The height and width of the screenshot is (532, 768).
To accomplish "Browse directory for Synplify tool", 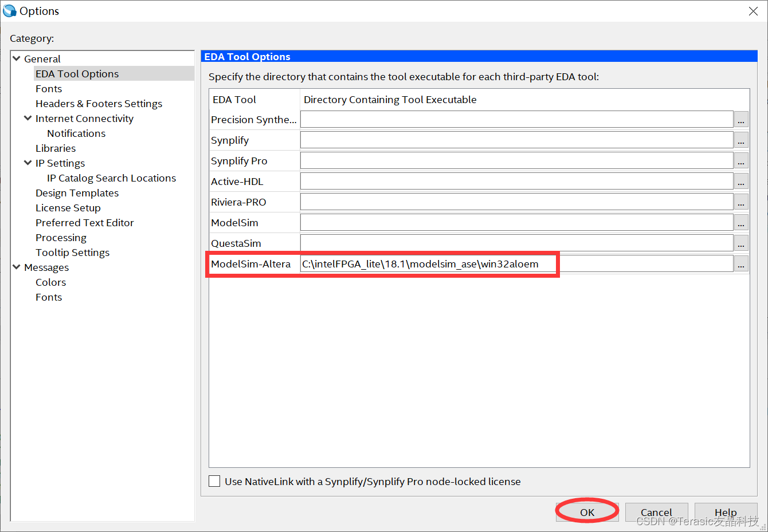I will point(741,140).
